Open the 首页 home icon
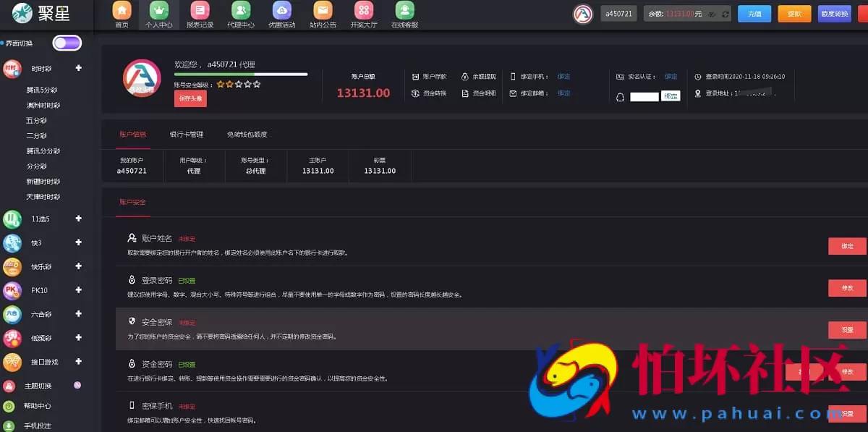The image size is (868, 432). [x=121, y=11]
